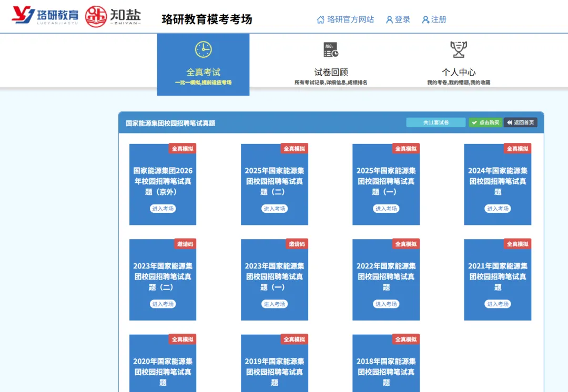Click the 珞研教育 logo
This screenshot has height=392, width=568.
[45, 16]
